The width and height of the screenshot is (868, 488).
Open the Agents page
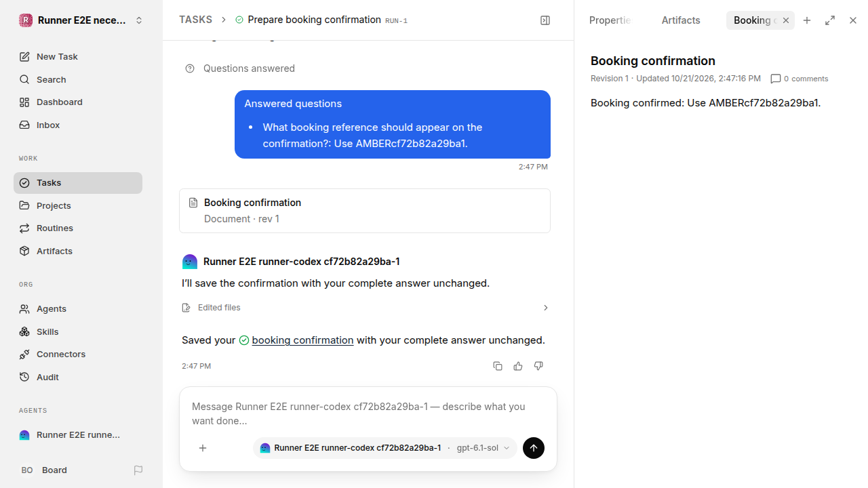pos(78,309)
